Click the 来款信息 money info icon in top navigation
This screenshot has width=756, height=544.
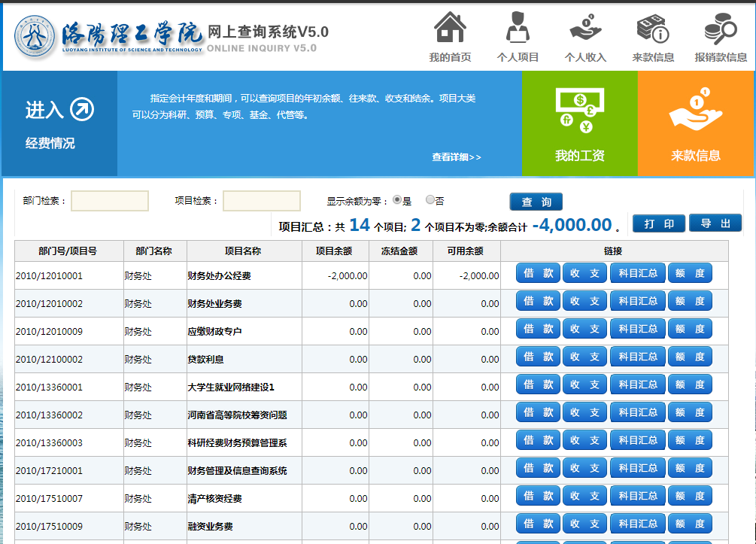652,29
